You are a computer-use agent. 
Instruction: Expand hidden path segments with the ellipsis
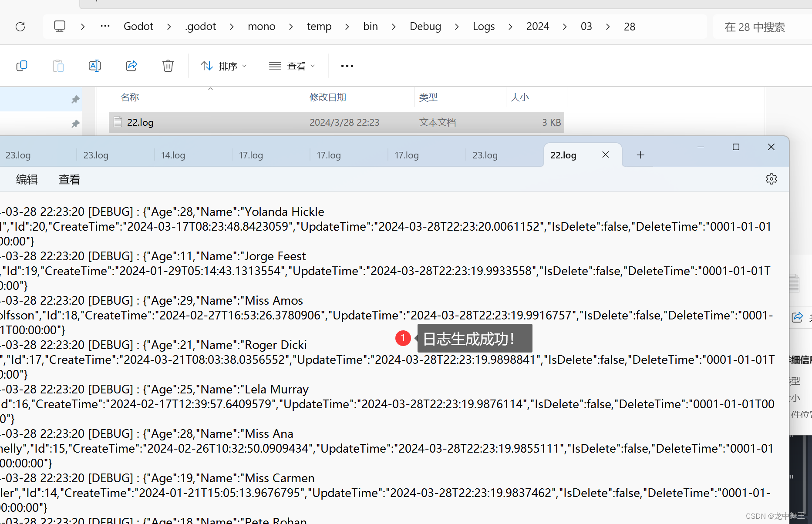pos(105,27)
